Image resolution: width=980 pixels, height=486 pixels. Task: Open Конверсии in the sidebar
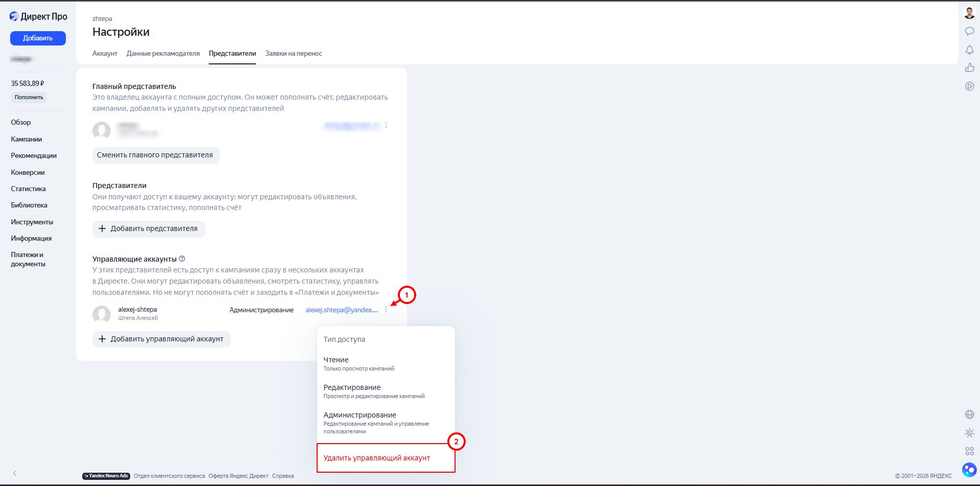tap(28, 172)
